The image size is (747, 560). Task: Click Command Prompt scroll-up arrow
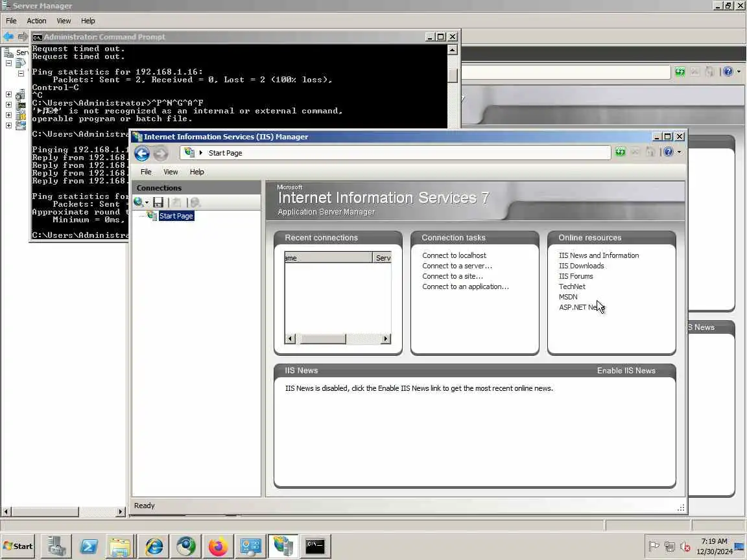[453, 50]
